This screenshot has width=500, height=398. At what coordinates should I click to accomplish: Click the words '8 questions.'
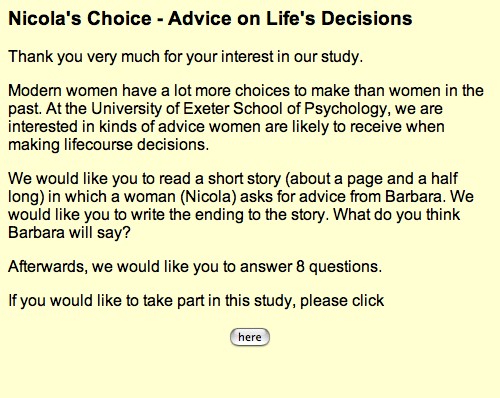click(x=339, y=267)
